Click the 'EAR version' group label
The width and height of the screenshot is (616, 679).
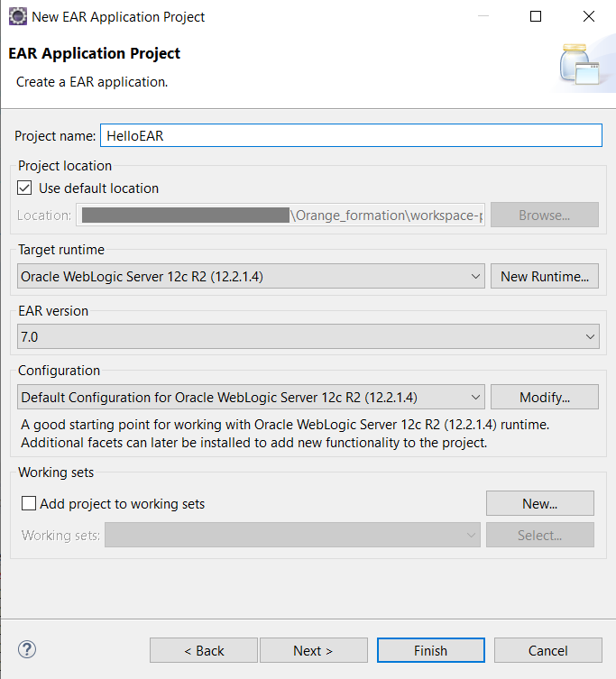53,311
